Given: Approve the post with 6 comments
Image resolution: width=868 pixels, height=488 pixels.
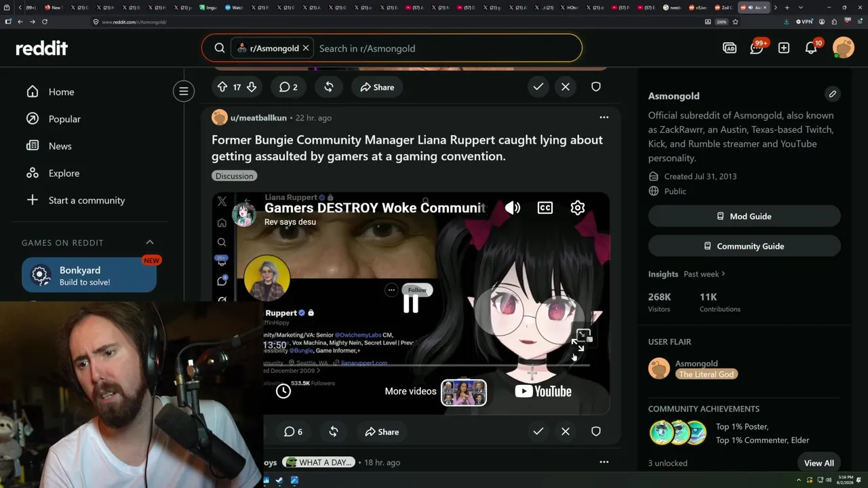Looking at the screenshot, I should [x=538, y=431].
